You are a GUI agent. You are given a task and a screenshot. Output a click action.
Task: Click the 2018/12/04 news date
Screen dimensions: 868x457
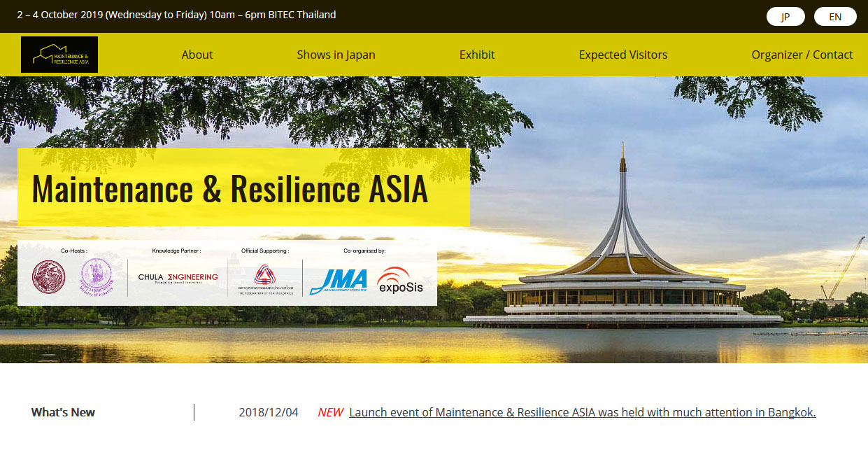point(269,412)
